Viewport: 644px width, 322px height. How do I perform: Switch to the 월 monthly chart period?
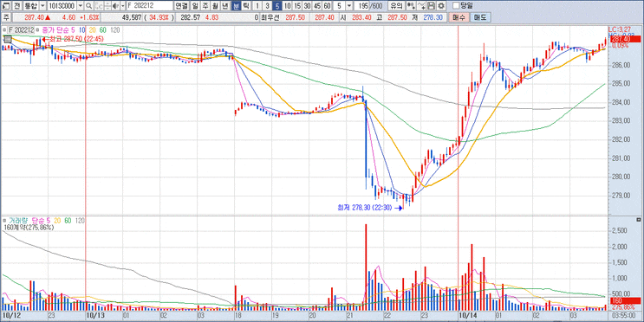tap(215, 6)
